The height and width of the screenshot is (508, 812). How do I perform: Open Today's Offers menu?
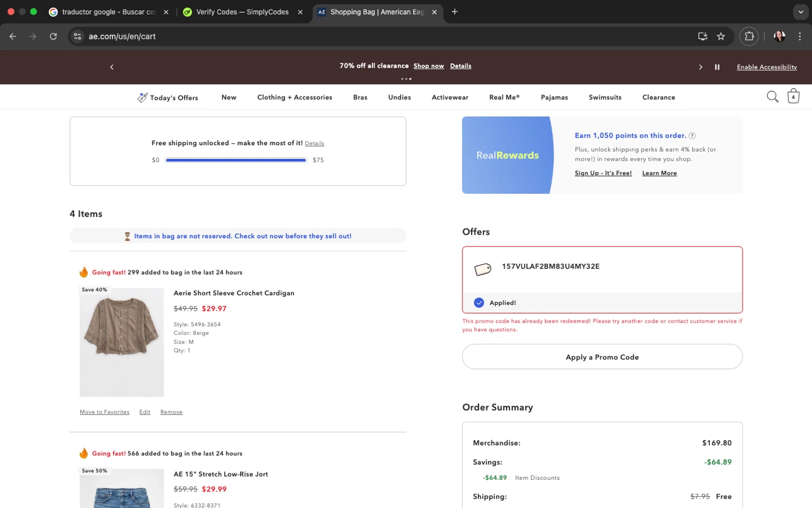pyautogui.click(x=168, y=97)
